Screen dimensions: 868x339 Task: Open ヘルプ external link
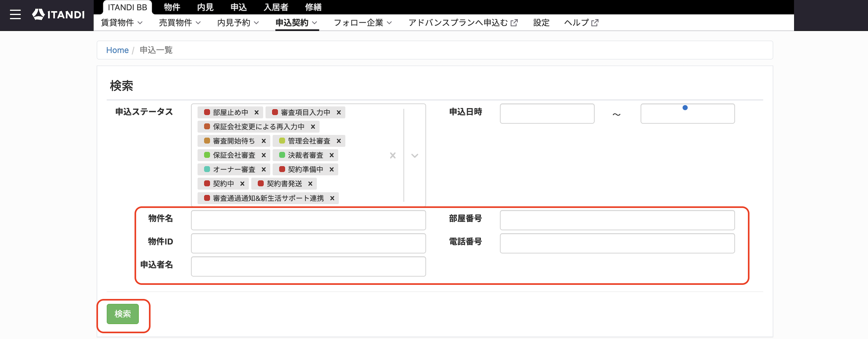pos(581,22)
